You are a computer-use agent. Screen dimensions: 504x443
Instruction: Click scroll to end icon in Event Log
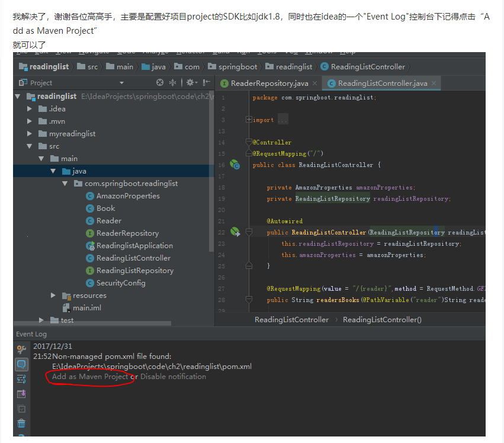tap(21, 394)
